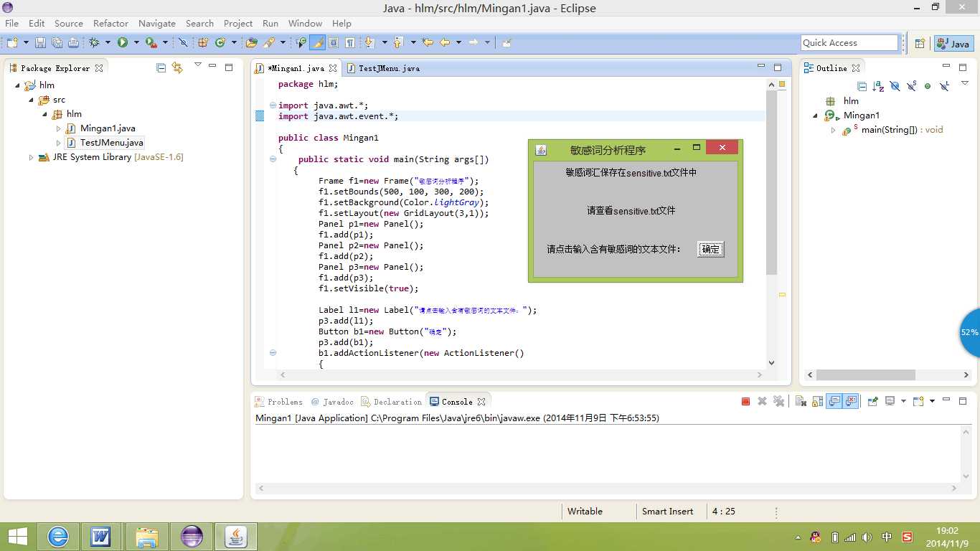The image size is (980, 551).
Task: Click the New Java Class icon
Action: pos(220,43)
